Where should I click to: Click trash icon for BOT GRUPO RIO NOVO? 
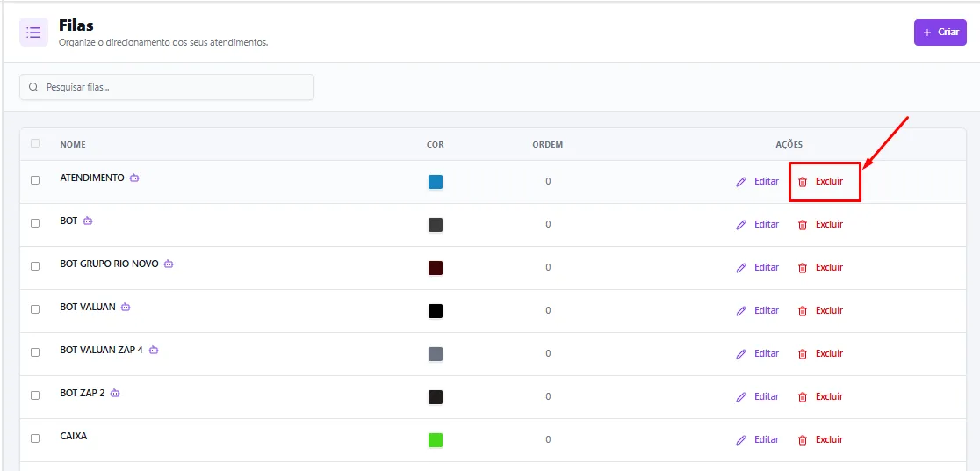tap(803, 268)
